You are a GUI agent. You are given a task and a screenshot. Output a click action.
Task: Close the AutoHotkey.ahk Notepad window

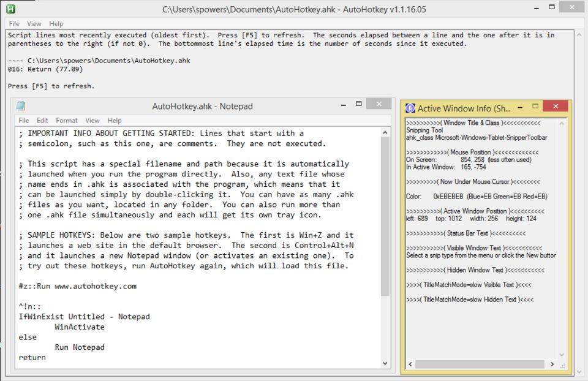point(379,104)
